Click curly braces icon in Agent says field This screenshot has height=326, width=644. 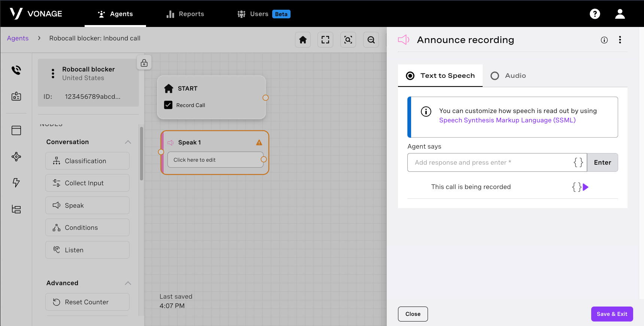point(578,162)
